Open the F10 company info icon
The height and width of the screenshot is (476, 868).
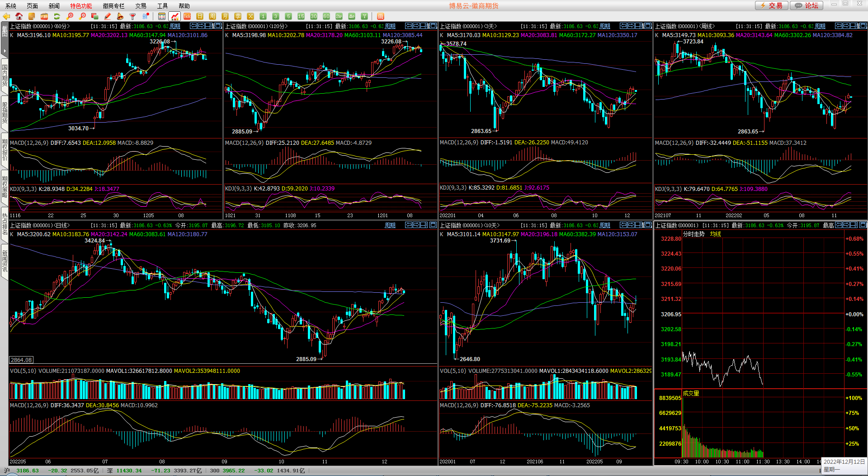click(44, 16)
